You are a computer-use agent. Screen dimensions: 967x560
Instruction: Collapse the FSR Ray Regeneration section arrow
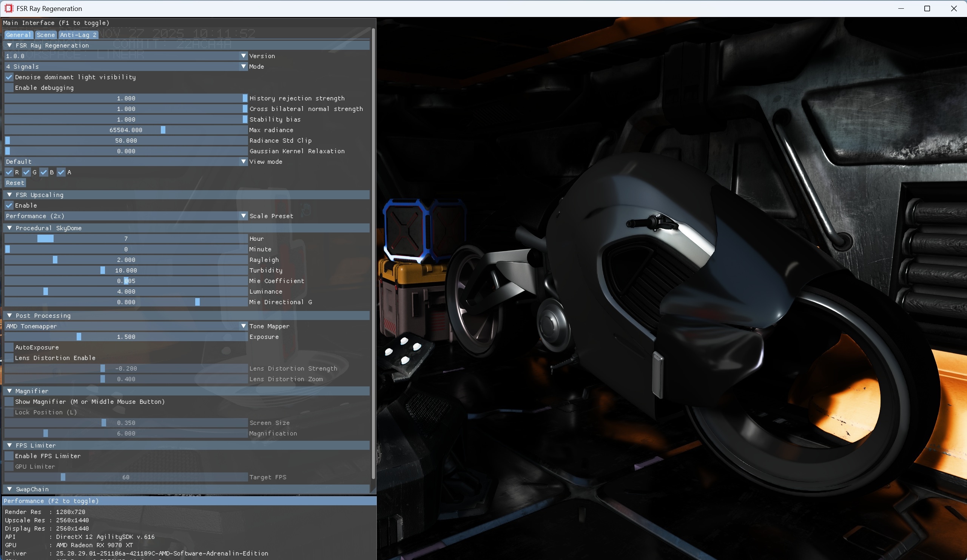(9, 45)
